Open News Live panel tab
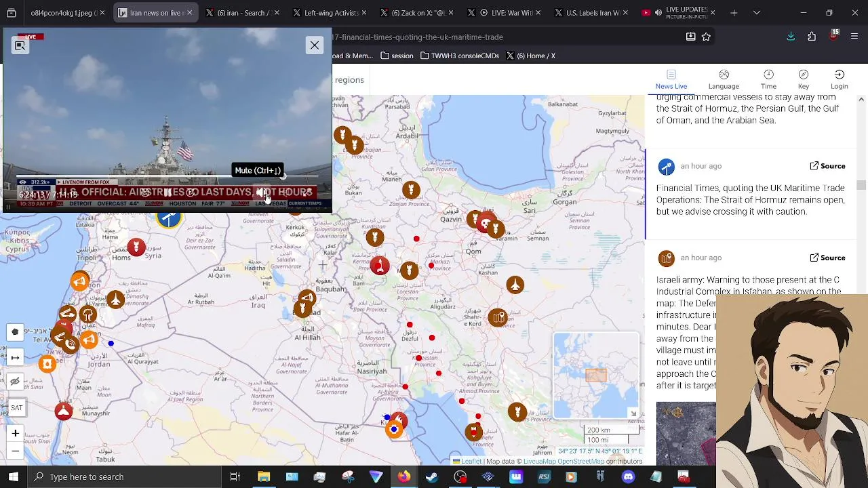 [x=671, y=79]
